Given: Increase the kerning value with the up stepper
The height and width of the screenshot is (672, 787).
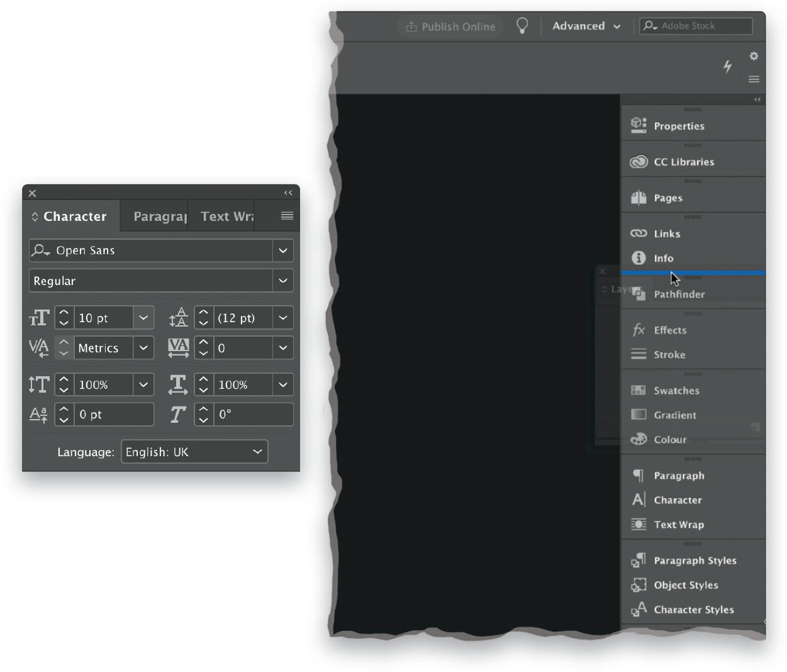Looking at the screenshot, I should point(64,344).
